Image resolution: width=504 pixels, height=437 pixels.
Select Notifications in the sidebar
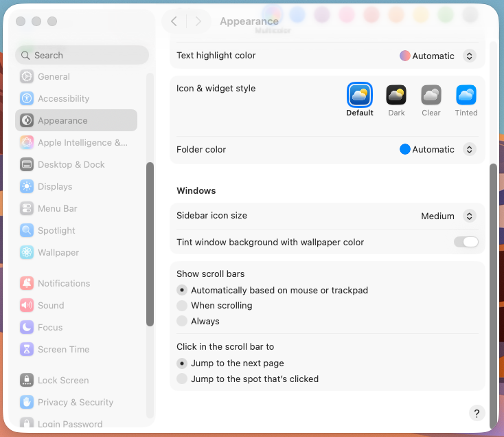tap(63, 284)
